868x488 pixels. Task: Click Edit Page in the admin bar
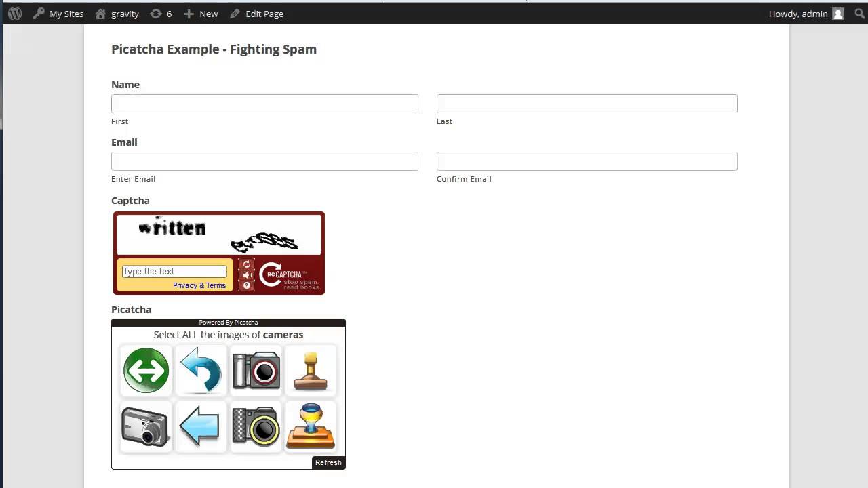click(256, 14)
